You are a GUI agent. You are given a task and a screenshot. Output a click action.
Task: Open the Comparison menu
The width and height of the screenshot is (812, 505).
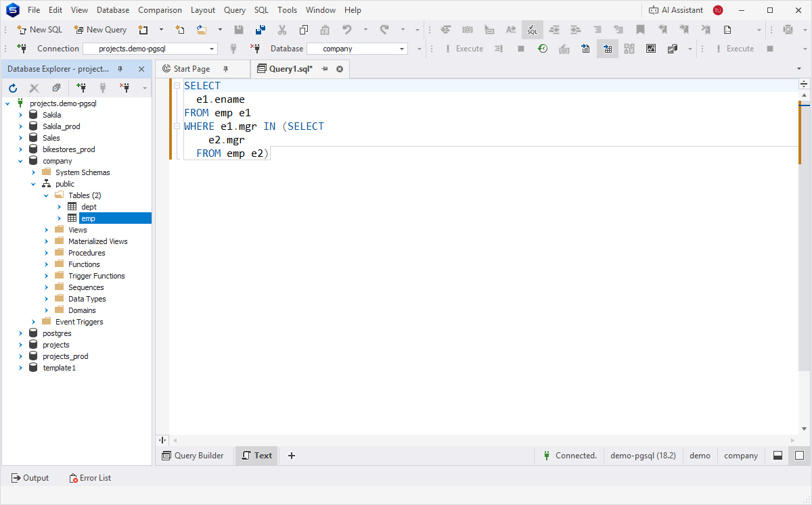coord(160,10)
